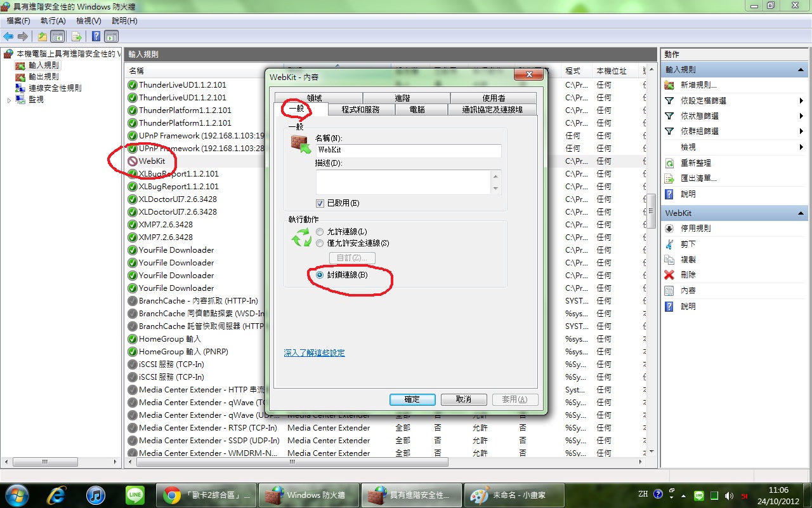The height and width of the screenshot is (508, 812).
Task: Click the 確定 OK button
Action: coord(412,399)
